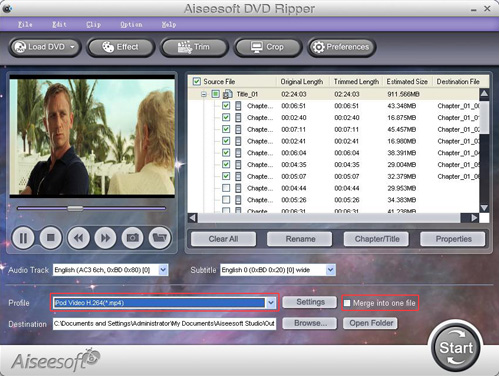Uncheck the chapter with length 00:06:04
The width and height of the screenshot is (500, 376).
click(226, 153)
